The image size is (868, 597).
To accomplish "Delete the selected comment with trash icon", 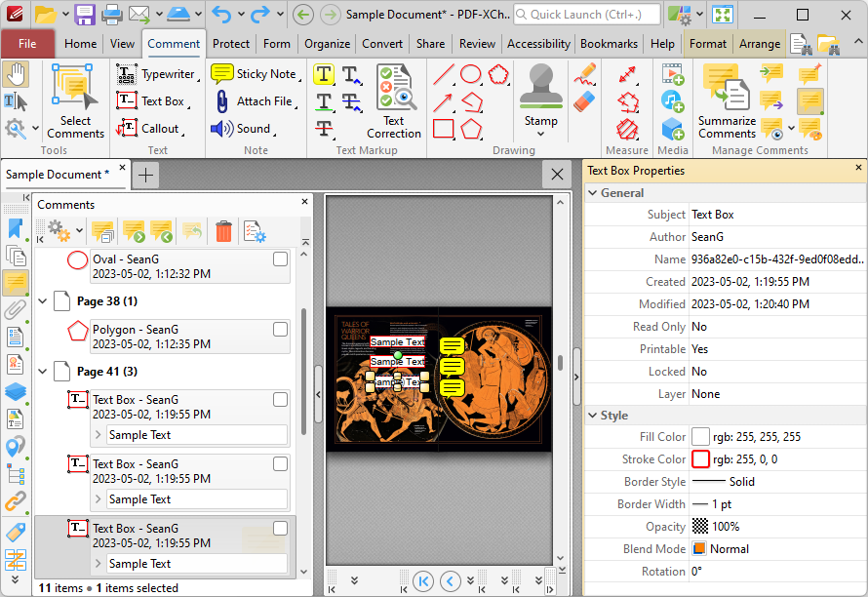I will click(x=223, y=231).
